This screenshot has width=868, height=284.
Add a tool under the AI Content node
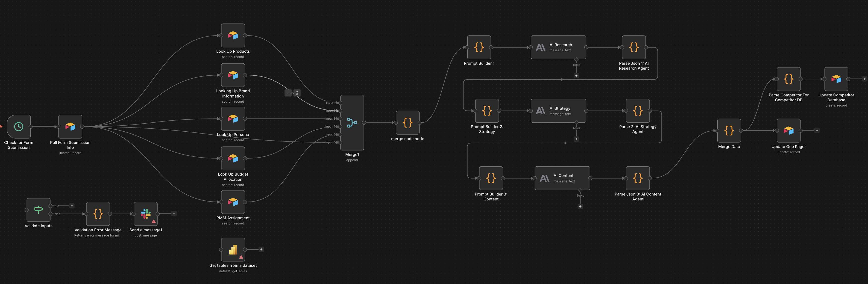(x=580, y=207)
